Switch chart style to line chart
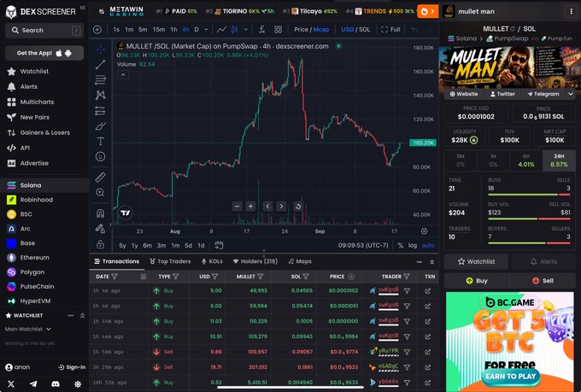581x392 pixels. (x=221, y=30)
